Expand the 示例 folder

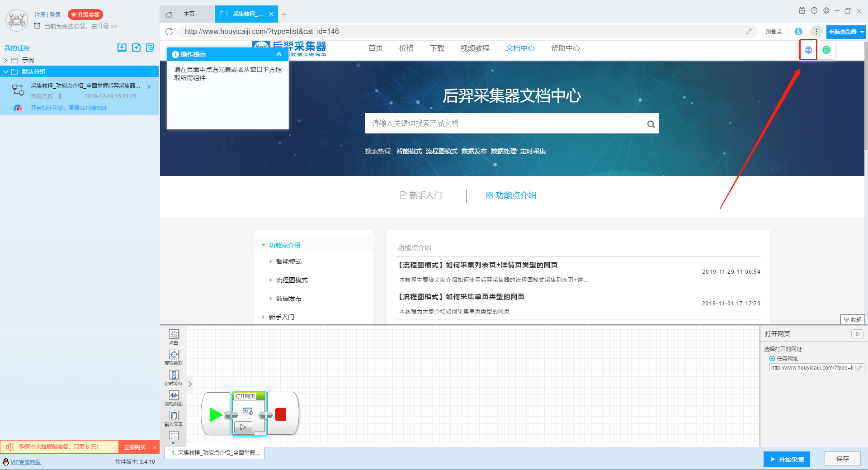coord(5,60)
